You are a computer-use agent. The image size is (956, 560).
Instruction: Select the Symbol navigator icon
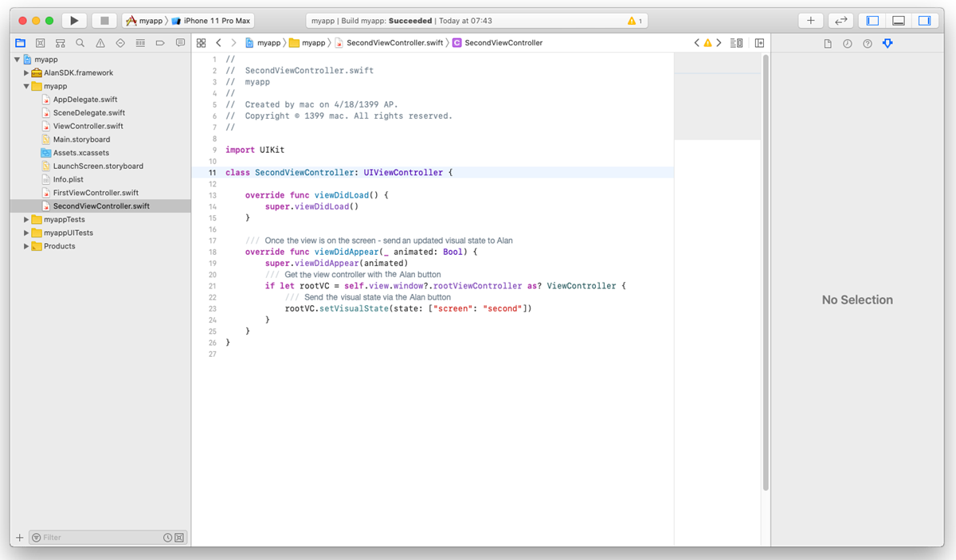pyautogui.click(x=60, y=43)
